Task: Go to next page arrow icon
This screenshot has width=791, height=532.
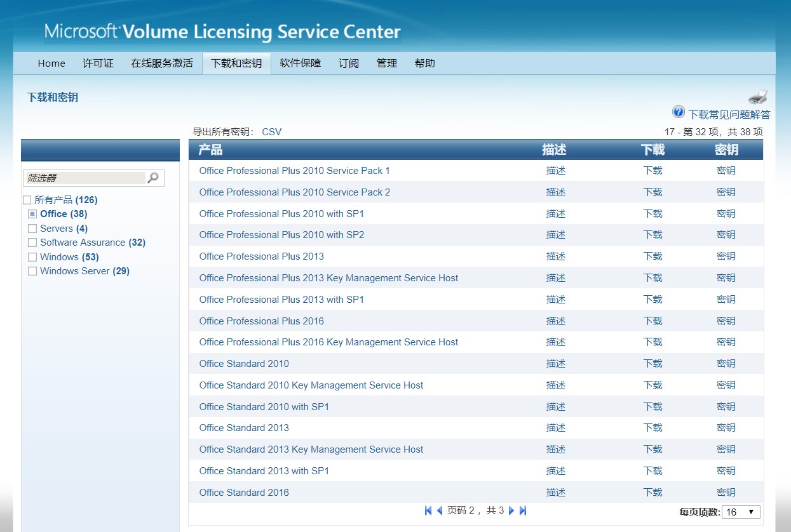Action: pyautogui.click(x=511, y=510)
